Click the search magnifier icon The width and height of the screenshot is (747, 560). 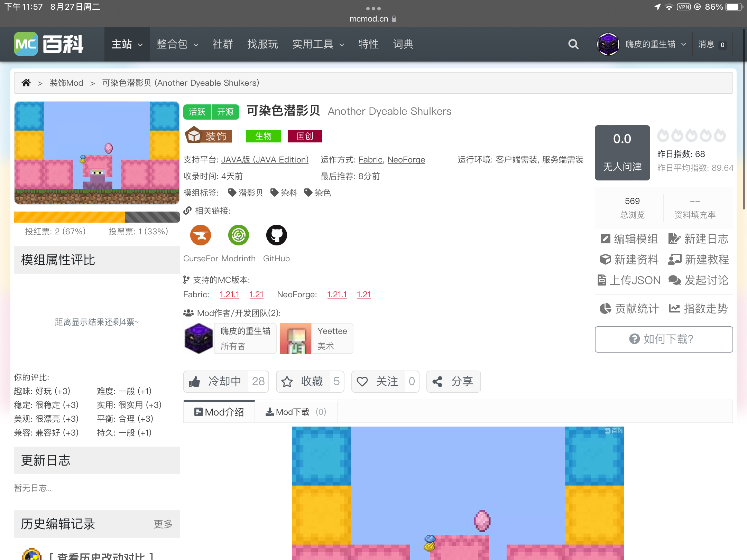pyautogui.click(x=573, y=44)
